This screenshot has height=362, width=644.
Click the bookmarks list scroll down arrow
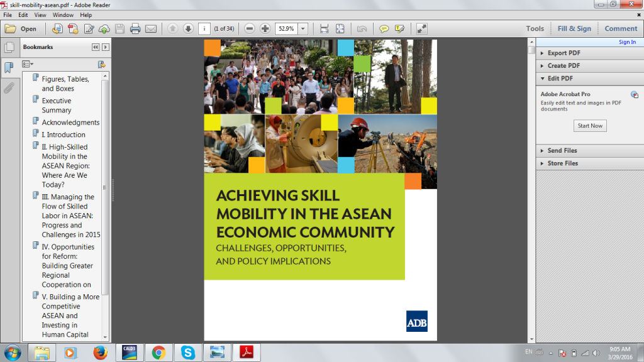tap(105, 337)
